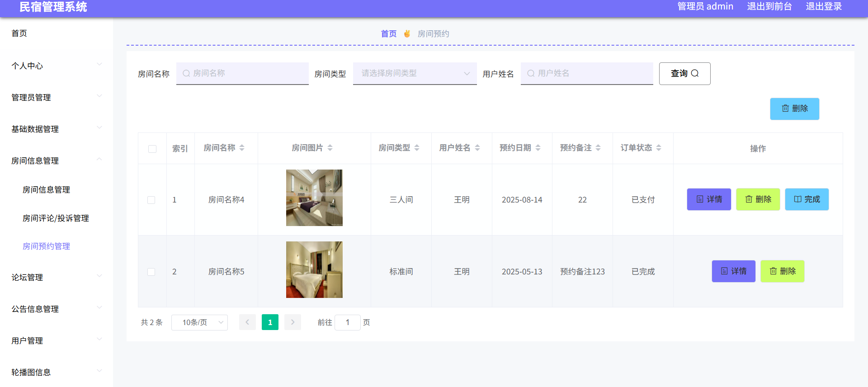The width and height of the screenshot is (868, 387).
Task: Click the go-to page number input
Action: [x=348, y=322]
